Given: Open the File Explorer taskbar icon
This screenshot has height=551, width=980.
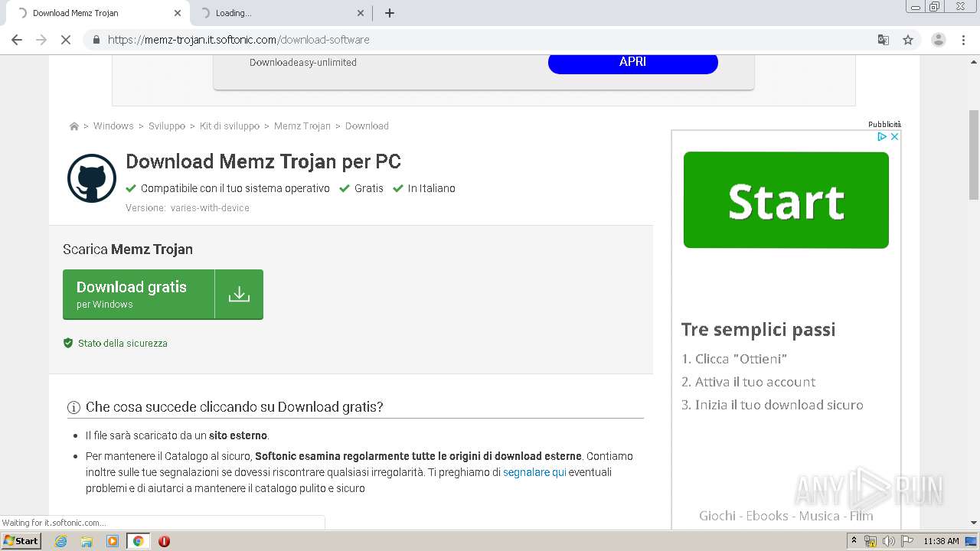Looking at the screenshot, I should (87, 541).
